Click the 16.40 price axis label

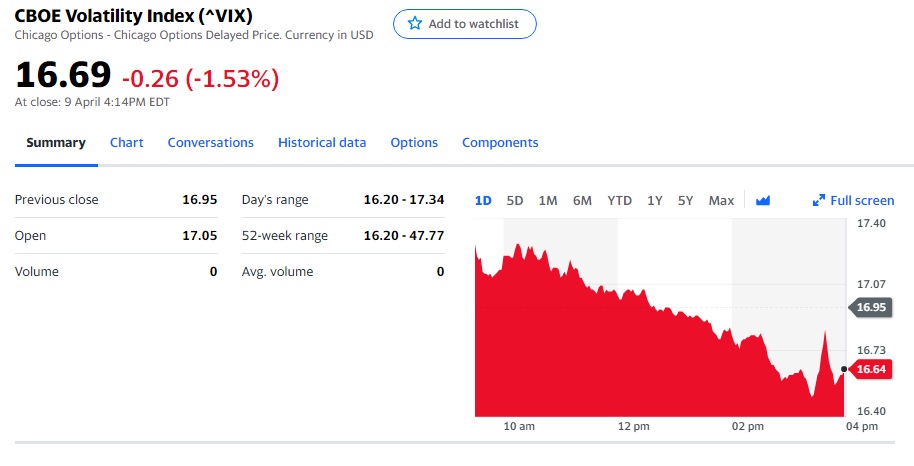point(871,411)
